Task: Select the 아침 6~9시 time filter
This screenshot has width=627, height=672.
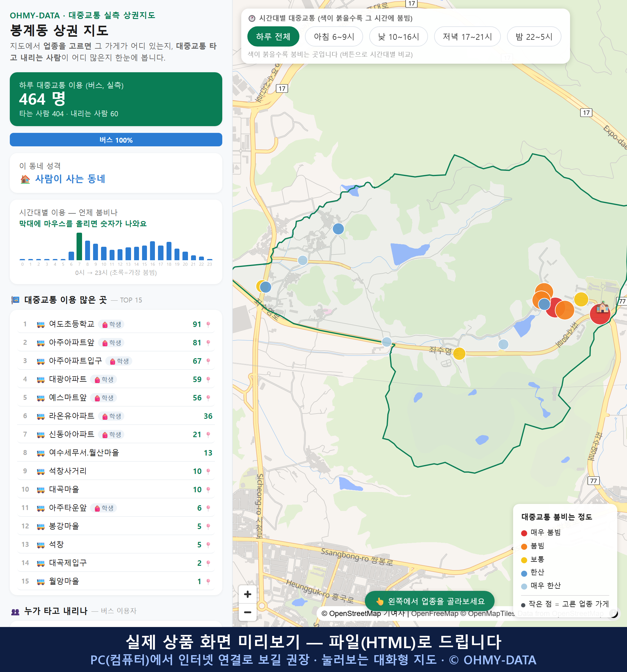Action: click(x=334, y=36)
